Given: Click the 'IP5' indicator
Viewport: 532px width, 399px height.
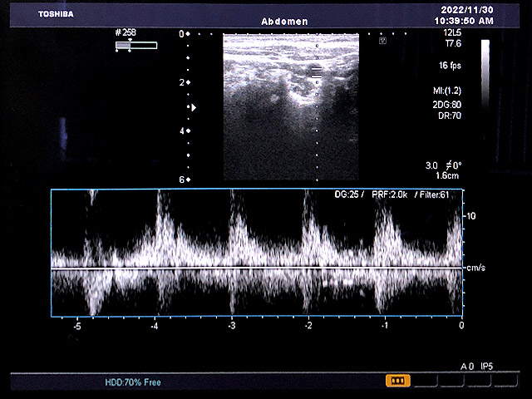Looking at the screenshot, I should pos(486,367).
